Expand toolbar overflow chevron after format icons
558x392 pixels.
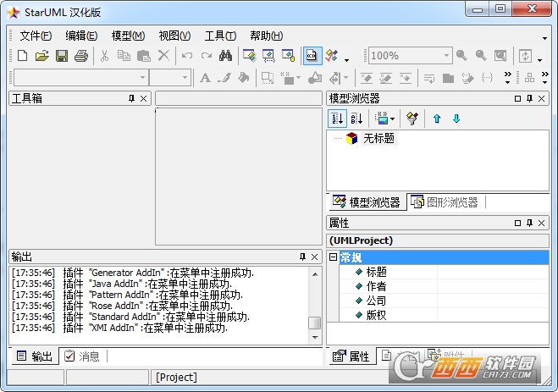507,77
